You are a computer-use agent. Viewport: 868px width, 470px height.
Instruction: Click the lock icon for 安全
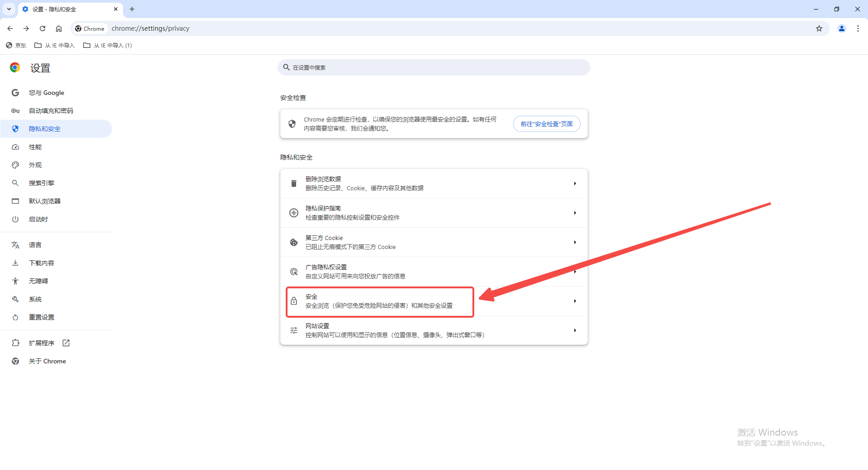click(x=294, y=301)
